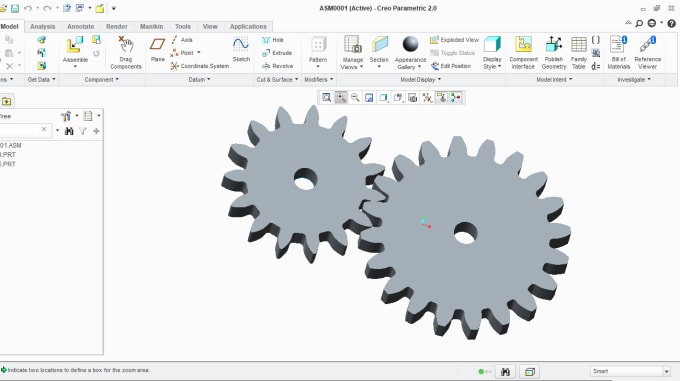Open the Relations d= icon

(596, 66)
